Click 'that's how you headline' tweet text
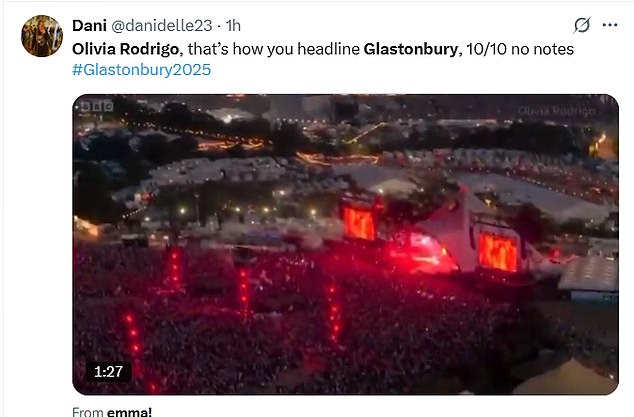Image resolution: width=634 pixels, height=417 pixels. point(274,49)
